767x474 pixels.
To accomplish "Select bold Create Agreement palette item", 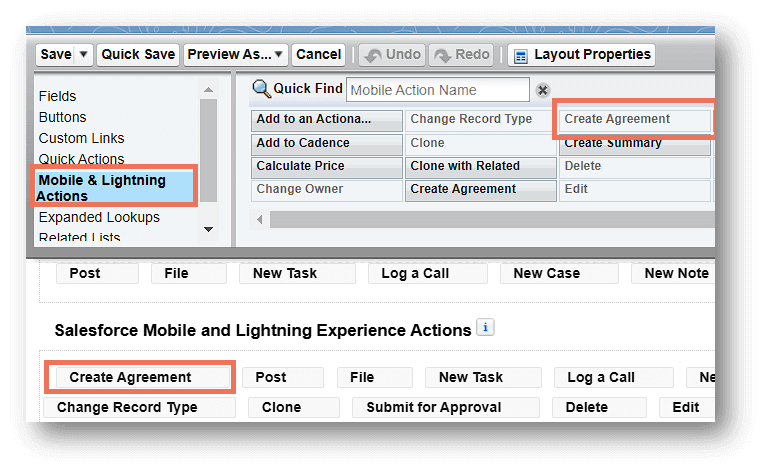I will (x=480, y=190).
